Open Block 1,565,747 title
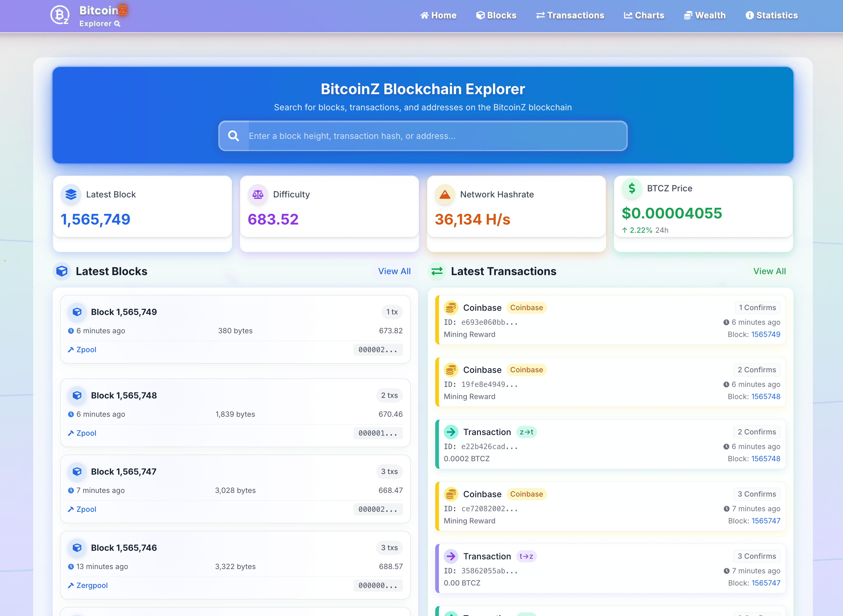 pos(124,471)
